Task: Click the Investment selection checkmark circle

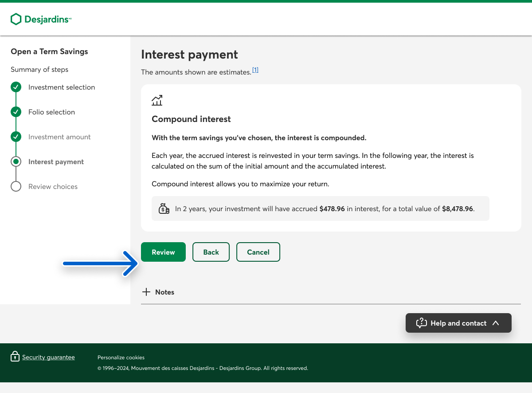Action: tap(16, 87)
